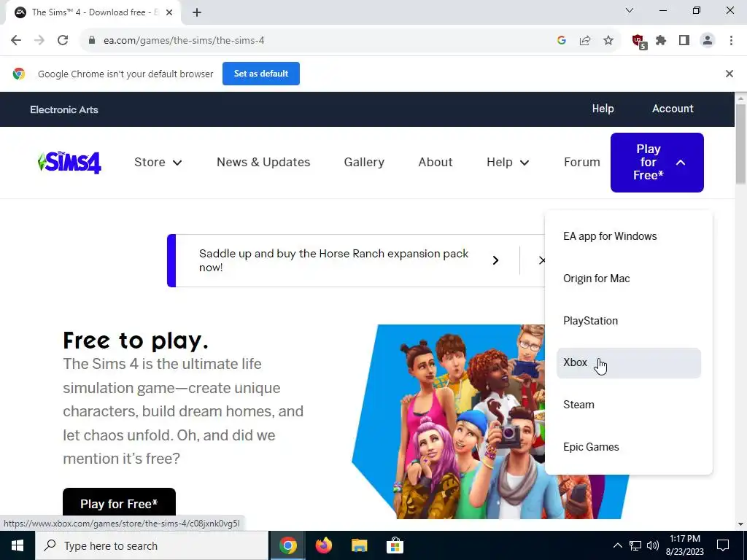Open File Explorer from the taskbar
The height and width of the screenshot is (560, 747).
(359, 545)
